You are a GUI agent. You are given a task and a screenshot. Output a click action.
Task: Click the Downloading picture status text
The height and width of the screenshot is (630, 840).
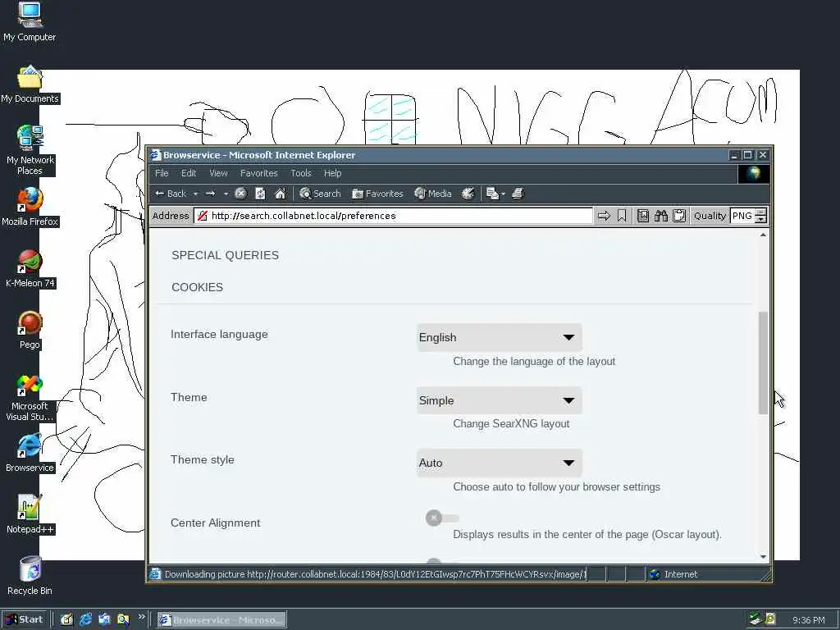coord(375,574)
